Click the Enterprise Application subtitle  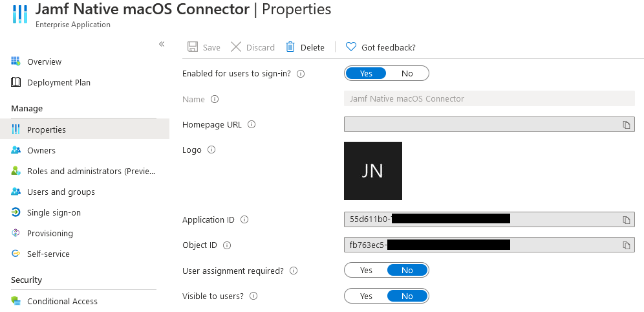pos(73,25)
